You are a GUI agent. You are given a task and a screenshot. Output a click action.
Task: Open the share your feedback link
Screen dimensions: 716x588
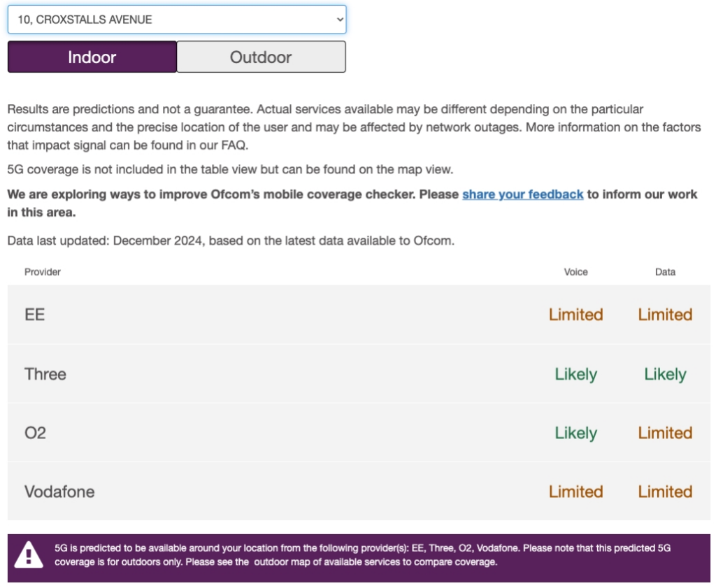522,194
